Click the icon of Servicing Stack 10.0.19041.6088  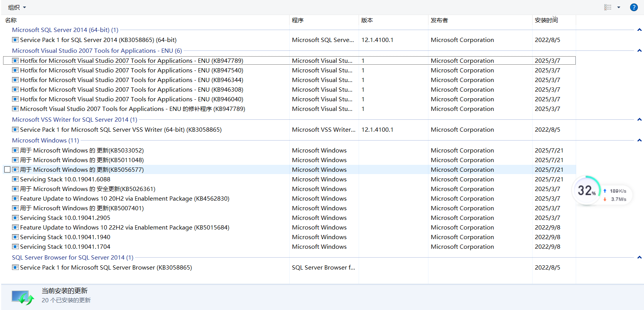tap(15, 179)
